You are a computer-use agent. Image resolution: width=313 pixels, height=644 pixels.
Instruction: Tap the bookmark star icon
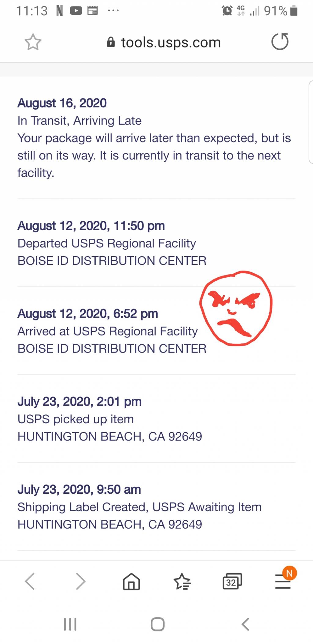pyautogui.click(x=33, y=42)
